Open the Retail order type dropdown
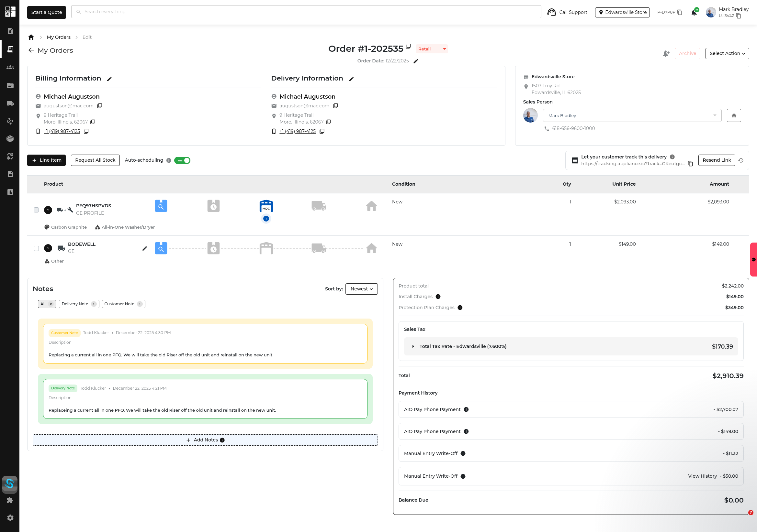This screenshot has width=757, height=532. click(432, 49)
